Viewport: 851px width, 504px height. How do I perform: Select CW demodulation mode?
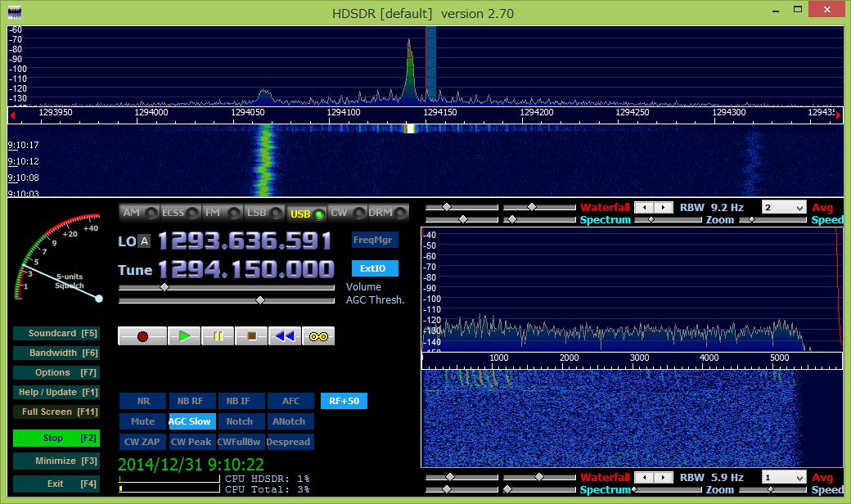(x=347, y=213)
